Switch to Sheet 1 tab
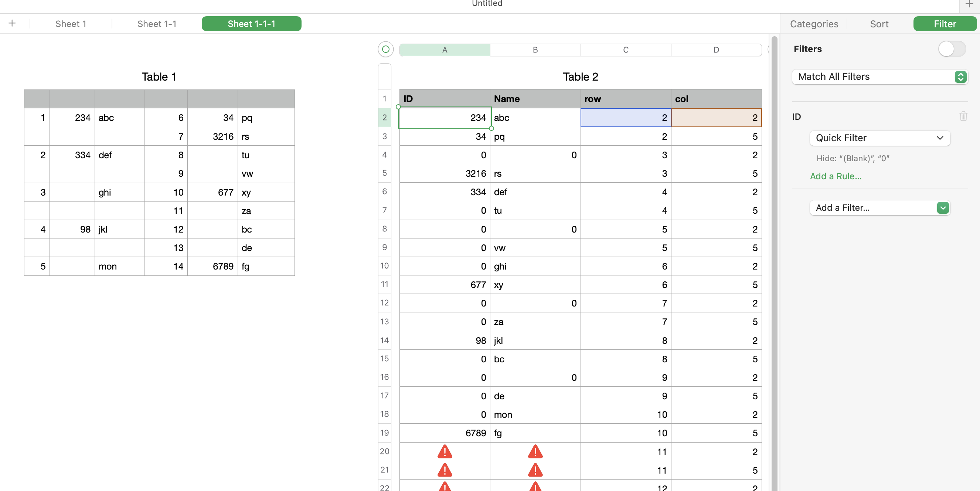Viewport: 980px width, 491px height. (71, 24)
